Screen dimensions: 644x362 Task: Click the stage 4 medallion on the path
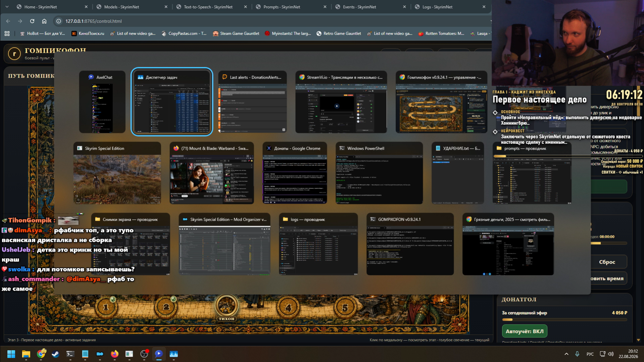288,307
